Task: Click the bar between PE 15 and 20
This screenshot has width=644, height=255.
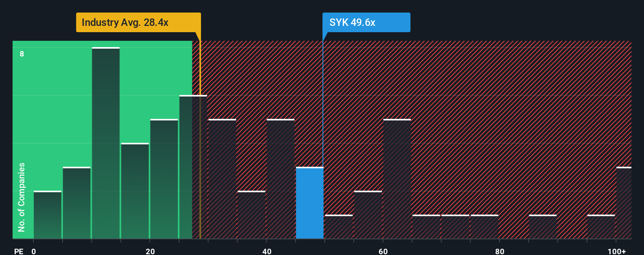Action: 135,191
